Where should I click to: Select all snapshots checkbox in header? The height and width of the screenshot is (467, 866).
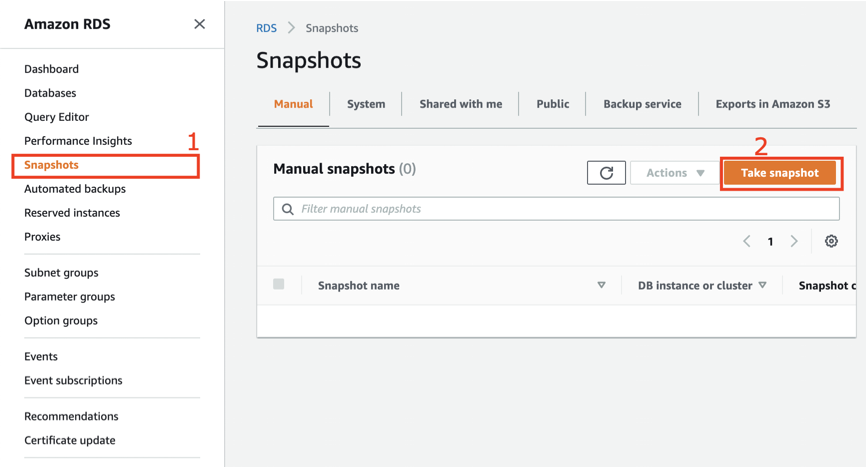pos(279,285)
